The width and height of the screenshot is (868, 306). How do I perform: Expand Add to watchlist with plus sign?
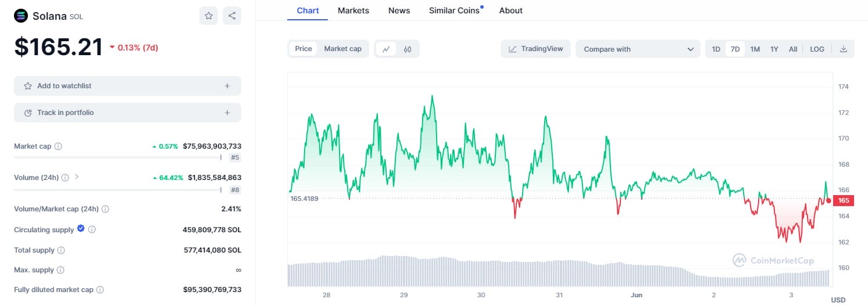pyautogui.click(x=227, y=86)
